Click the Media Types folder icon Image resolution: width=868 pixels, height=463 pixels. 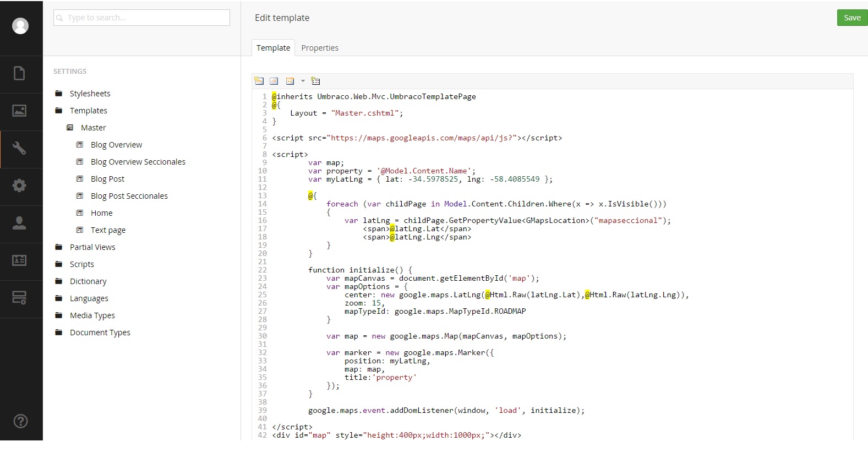[x=59, y=315]
